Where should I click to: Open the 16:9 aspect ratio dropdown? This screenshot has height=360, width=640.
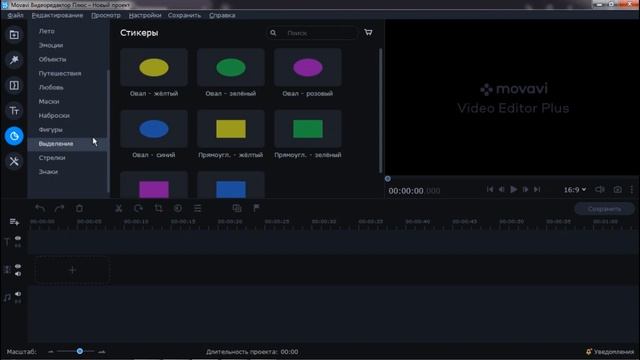575,190
